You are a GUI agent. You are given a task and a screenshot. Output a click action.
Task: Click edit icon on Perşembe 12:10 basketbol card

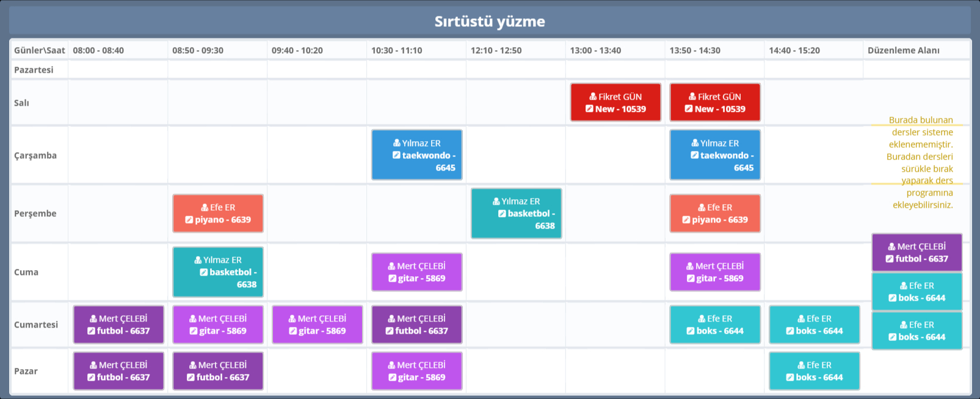[x=502, y=214]
